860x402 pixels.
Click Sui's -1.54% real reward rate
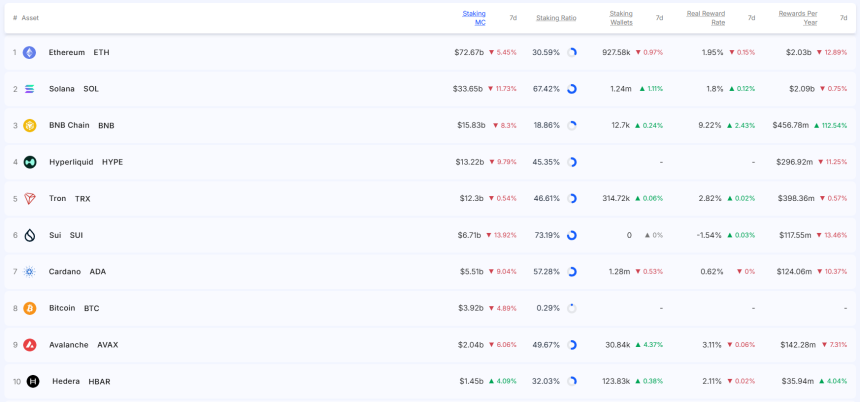pyautogui.click(x=710, y=235)
